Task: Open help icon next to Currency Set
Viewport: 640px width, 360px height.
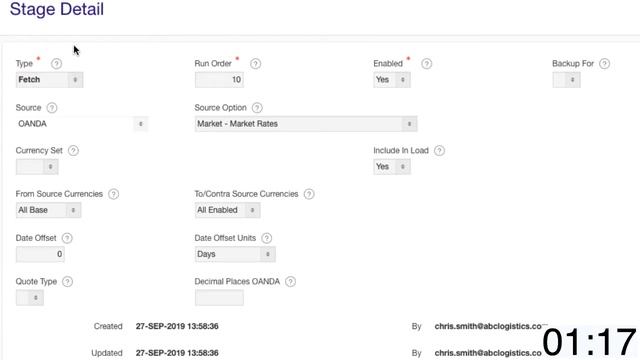Action: 73,151
